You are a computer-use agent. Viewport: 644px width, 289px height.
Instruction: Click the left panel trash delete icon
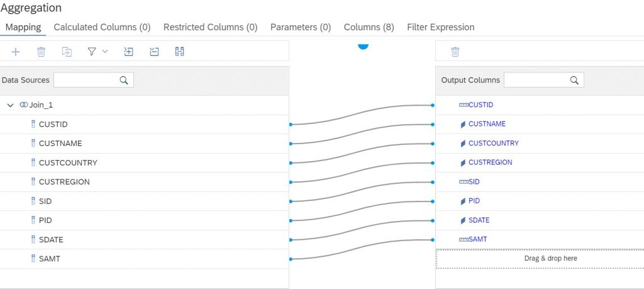pyautogui.click(x=41, y=52)
